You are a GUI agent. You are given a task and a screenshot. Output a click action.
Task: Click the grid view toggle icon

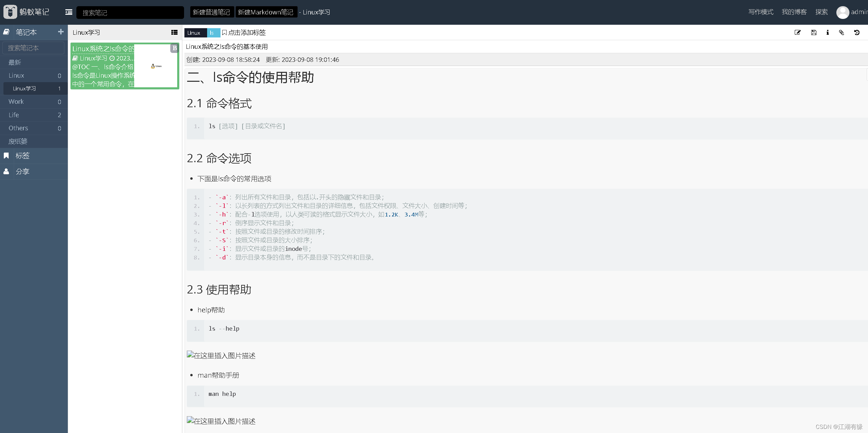coord(174,32)
